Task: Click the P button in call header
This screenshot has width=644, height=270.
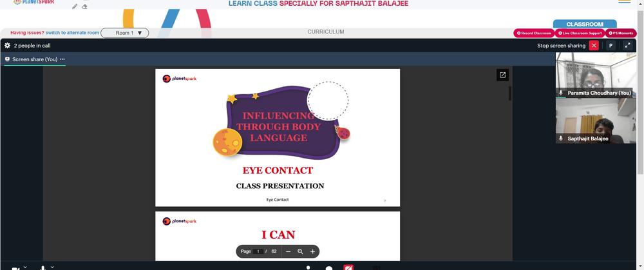Action: [x=611, y=46]
